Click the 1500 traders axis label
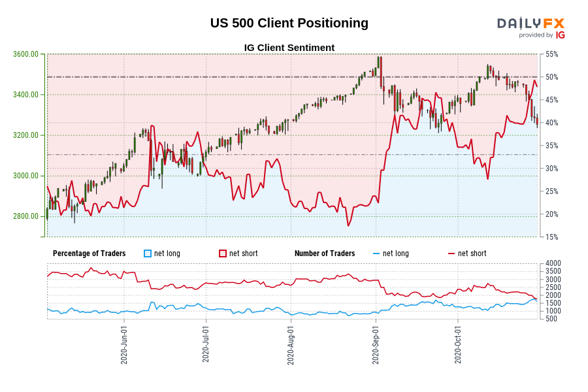This screenshot has width=588, height=392. pos(553,303)
